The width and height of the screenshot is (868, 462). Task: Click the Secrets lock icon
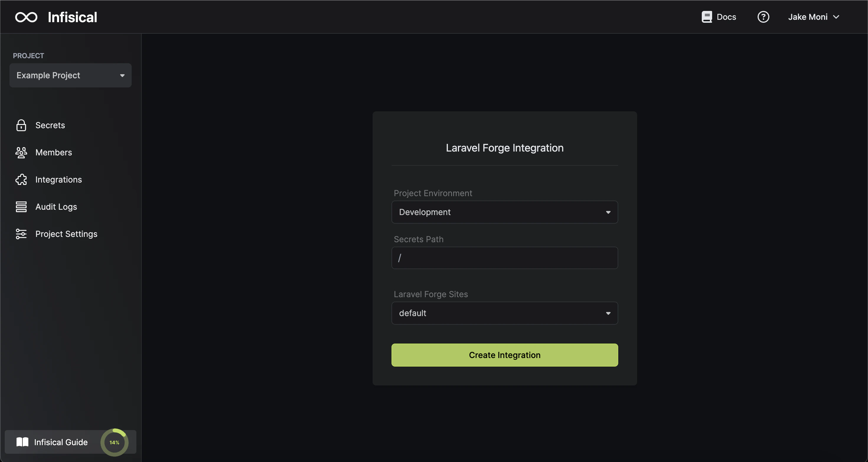21,125
